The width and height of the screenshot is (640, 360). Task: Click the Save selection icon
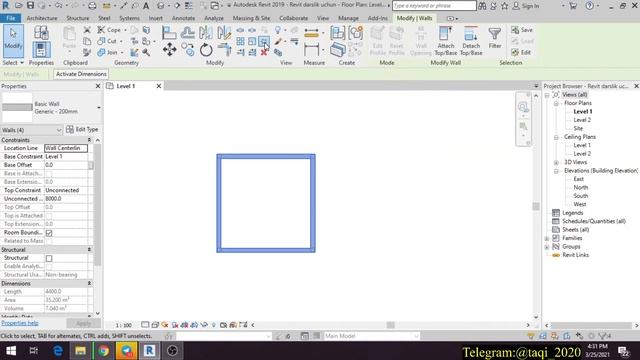(x=522, y=30)
